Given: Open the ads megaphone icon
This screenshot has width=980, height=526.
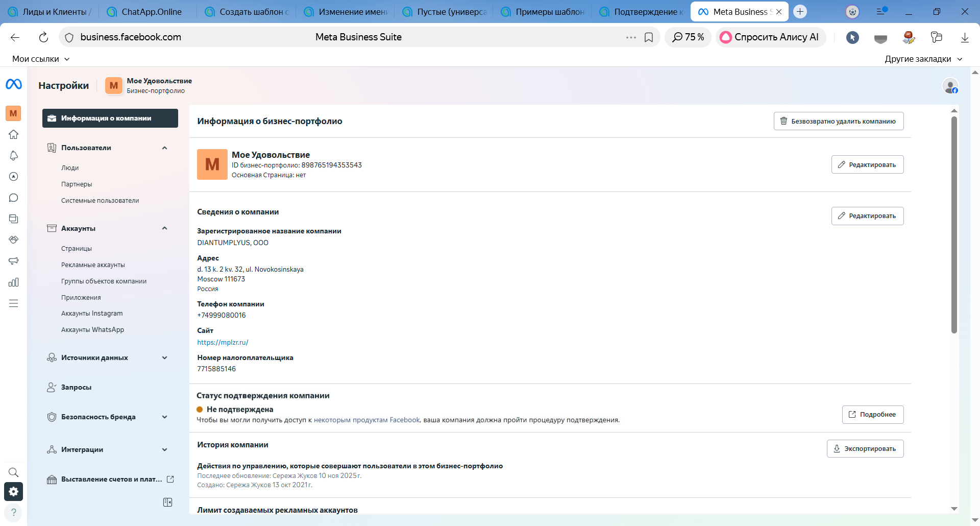Looking at the screenshot, I should pos(14,261).
